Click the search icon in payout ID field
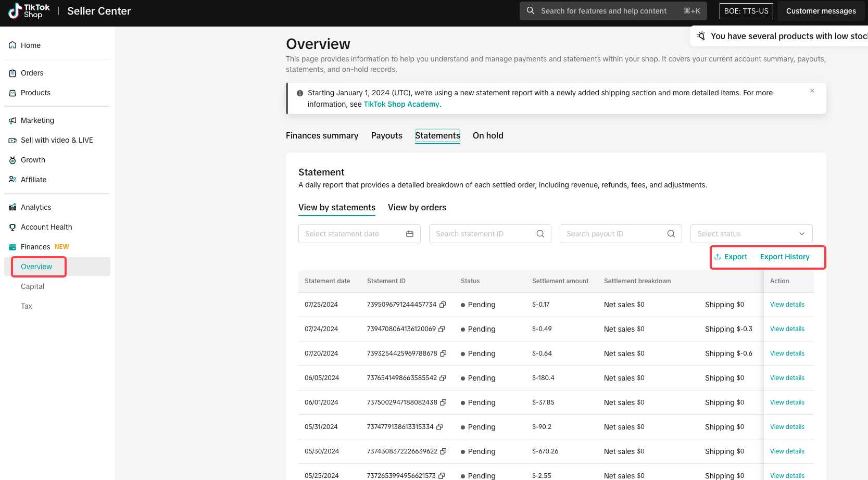The height and width of the screenshot is (480, 868). (x=671, y=234)
